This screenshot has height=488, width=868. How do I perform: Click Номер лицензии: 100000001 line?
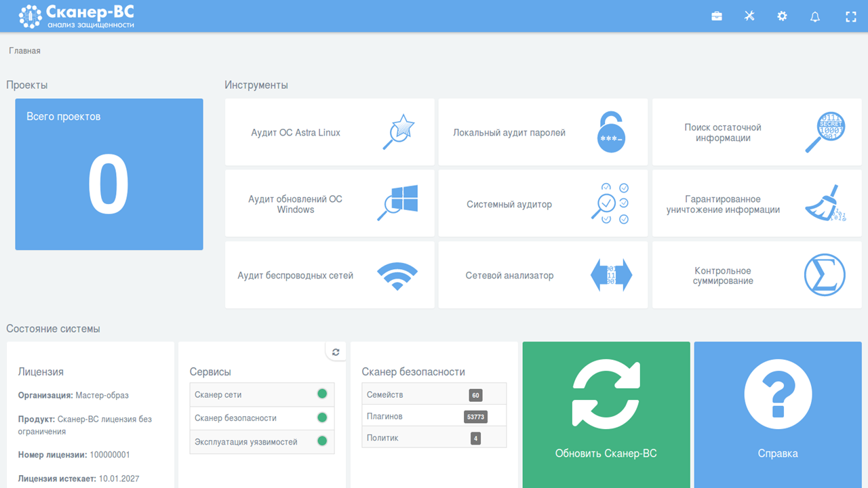[74, 455]
